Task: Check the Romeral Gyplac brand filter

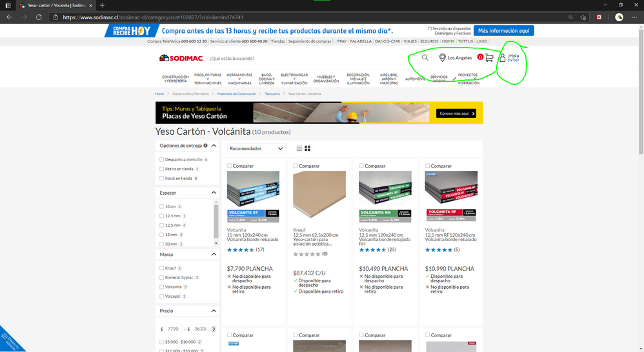Action: click(x=161, y=278)
